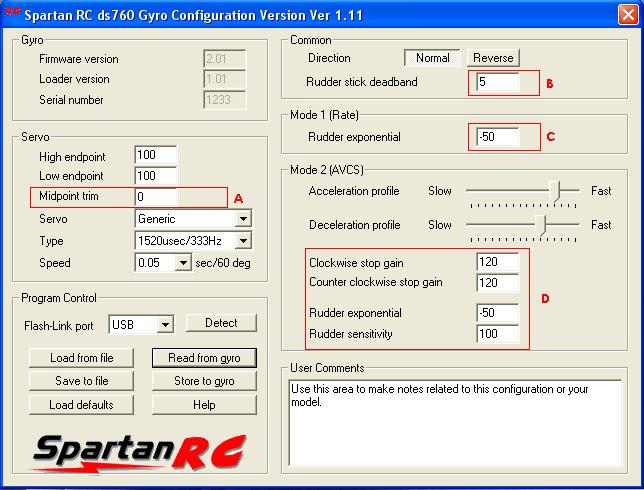This screenshot has width=644, height=490.
Task: Click the Rudder stick deadband field
Action: click(497, 82)
